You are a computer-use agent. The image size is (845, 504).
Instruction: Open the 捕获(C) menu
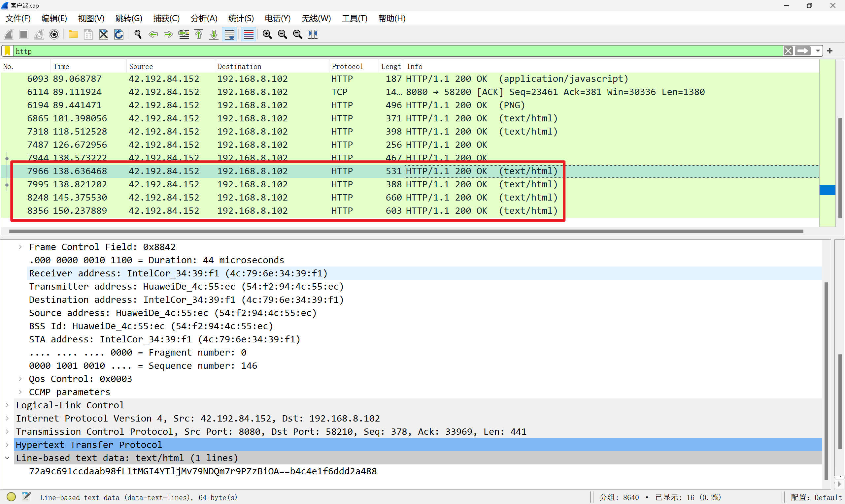[x=166, y=18]
